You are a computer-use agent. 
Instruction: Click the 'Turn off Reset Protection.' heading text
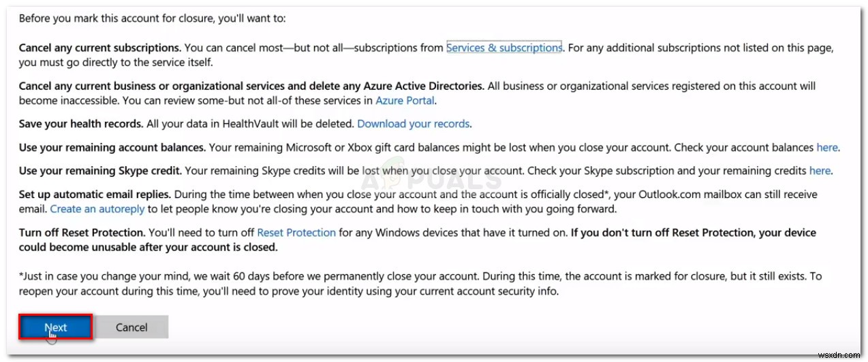82,233
